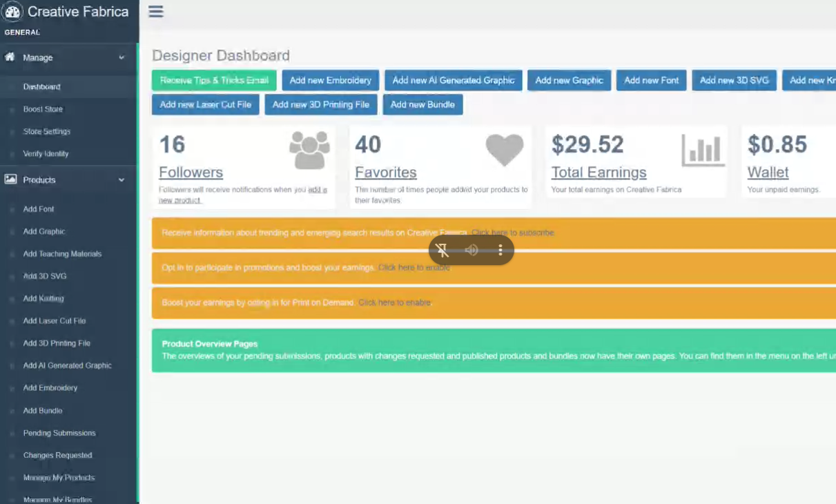Toggle the speaker mute on floating overlay

point(472,250)
